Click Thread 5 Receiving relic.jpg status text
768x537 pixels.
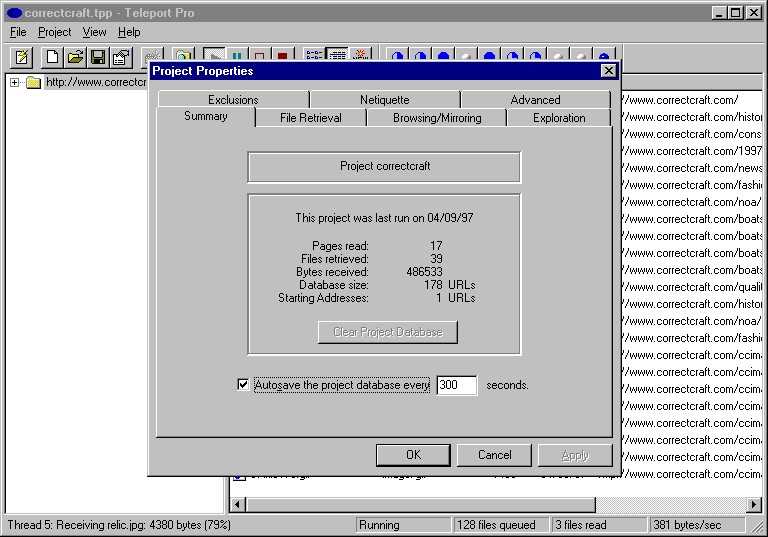point(119,525)
